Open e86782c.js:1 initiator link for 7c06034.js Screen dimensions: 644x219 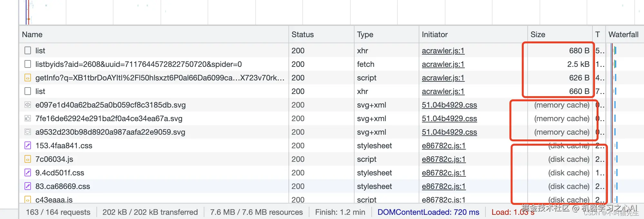point(444,159)
